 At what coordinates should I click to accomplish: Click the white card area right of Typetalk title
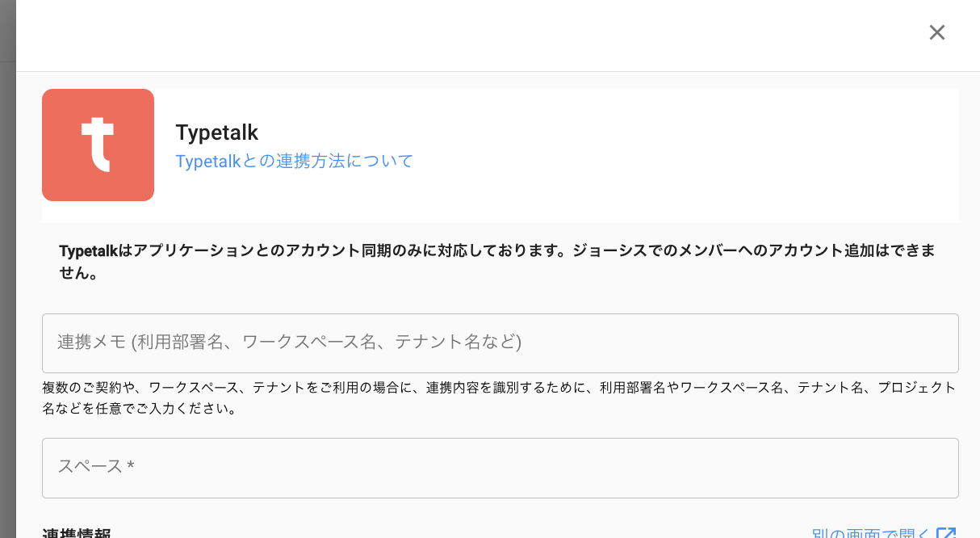[x=686, y=153]
